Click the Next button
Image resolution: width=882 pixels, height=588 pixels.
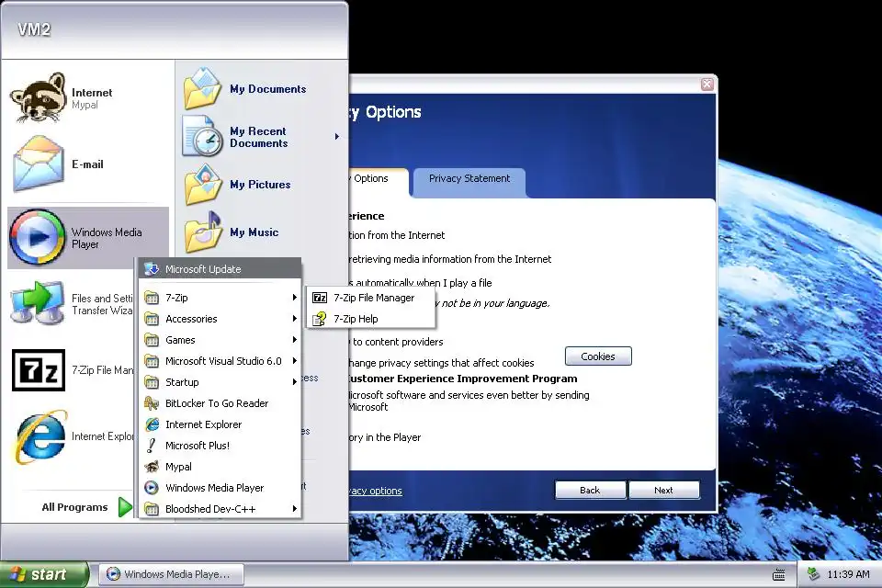[663, 490]
